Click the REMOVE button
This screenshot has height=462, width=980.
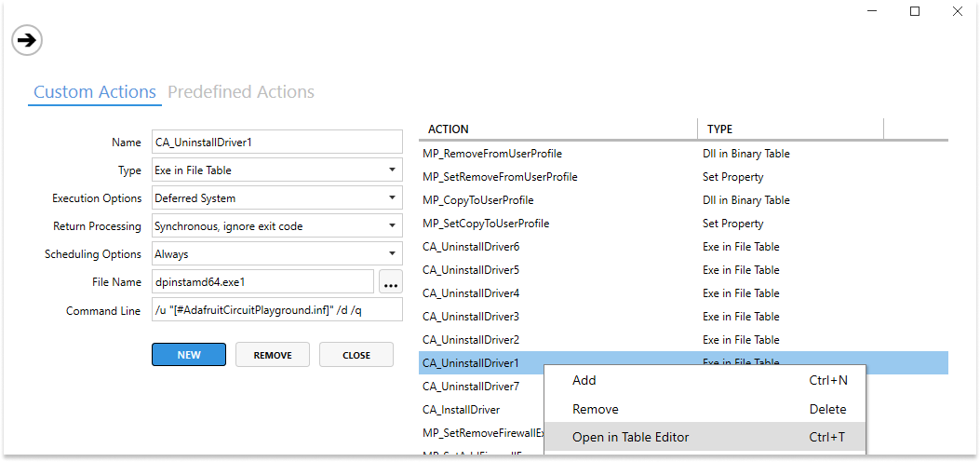[x=273, y=355]
